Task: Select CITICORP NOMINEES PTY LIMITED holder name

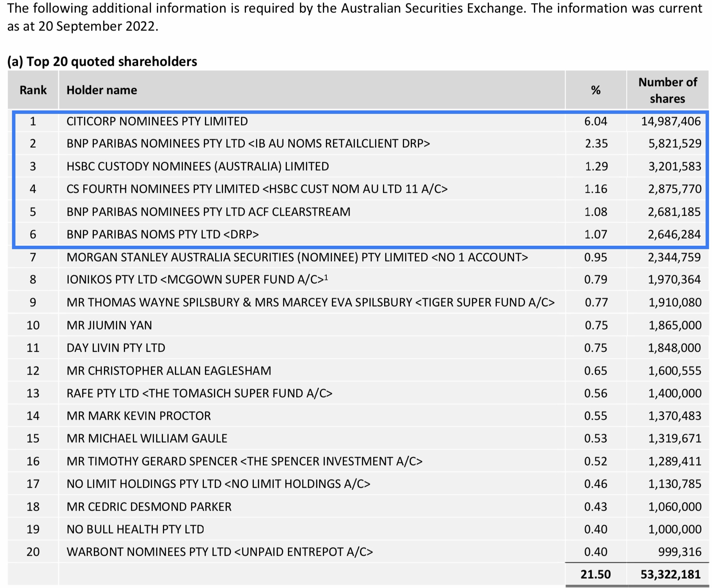Action: pos(157,121)
